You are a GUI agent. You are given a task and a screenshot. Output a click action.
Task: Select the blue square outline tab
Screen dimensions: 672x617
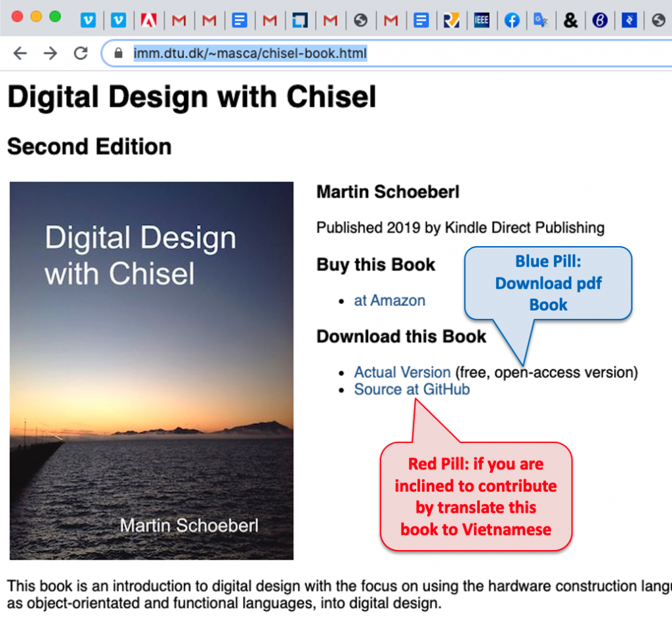tap(300, 20)
